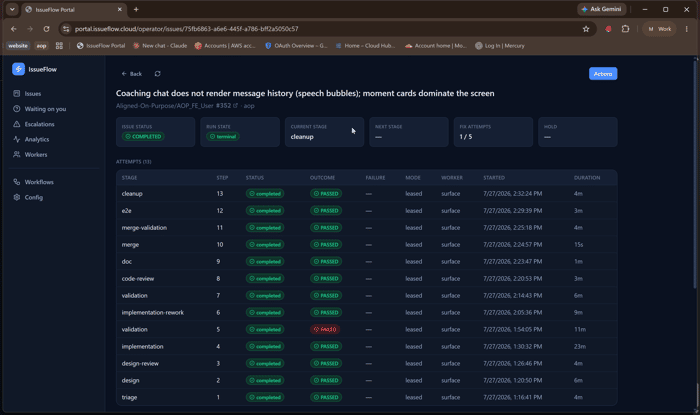The width and height of the screenshot is (700, 415).
Task: Open the Issues sidebar icon
Action: click(x=17, y=93)
